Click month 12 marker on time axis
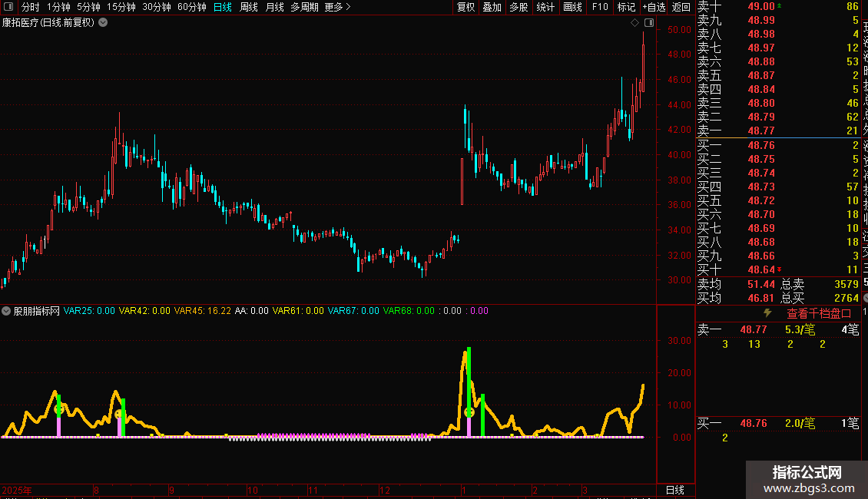Screen dimensions: 868x499 [x=385, y=490]
